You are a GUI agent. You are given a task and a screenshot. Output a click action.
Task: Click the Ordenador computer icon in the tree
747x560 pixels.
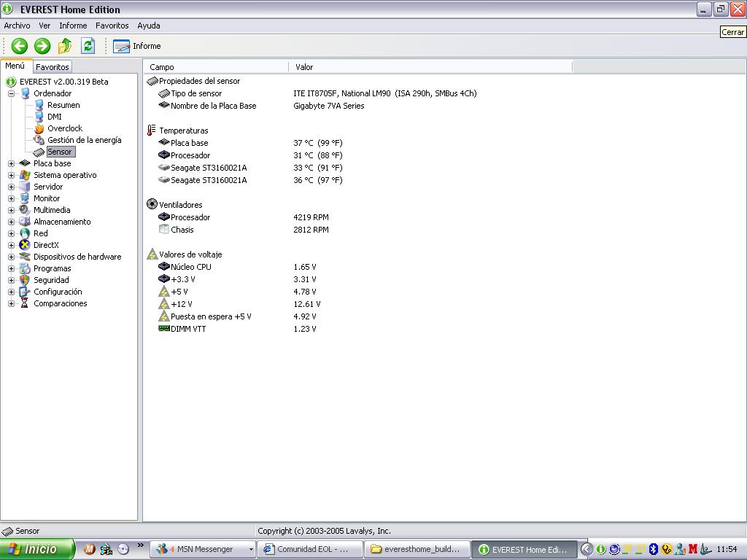pos(25,93)
